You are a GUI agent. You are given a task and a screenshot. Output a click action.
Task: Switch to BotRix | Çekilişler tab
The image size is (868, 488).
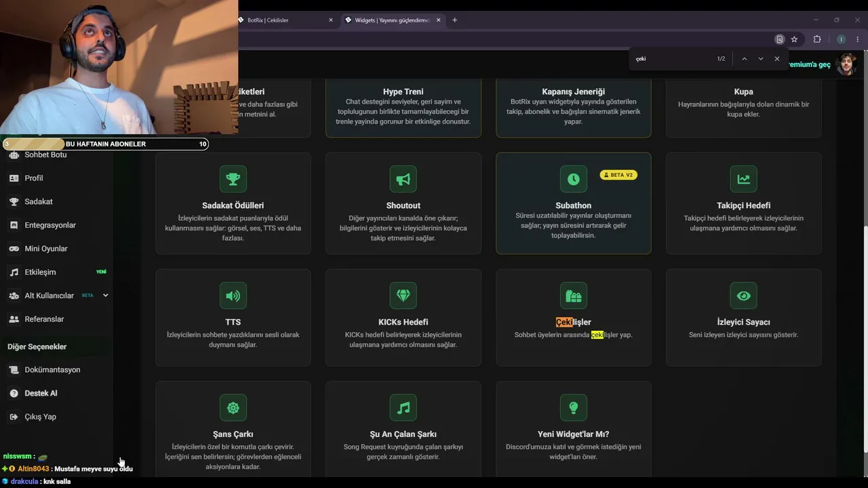pyautogui.click(x=284, y=20)
